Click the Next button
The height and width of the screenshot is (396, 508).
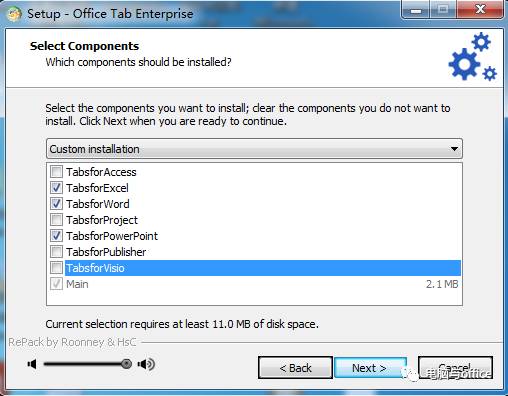(370, 368)
